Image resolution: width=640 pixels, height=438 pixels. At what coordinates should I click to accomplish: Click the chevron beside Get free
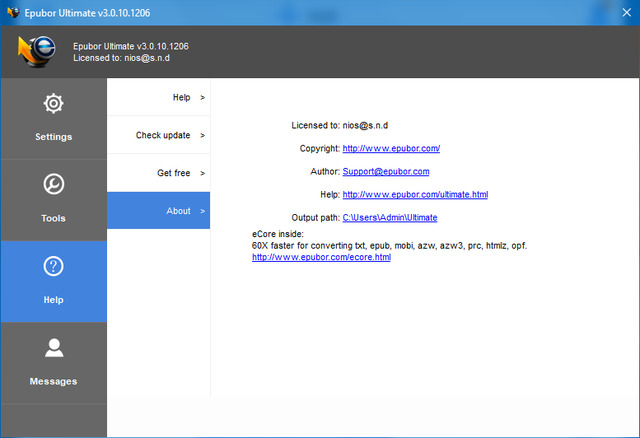point(202,173)
